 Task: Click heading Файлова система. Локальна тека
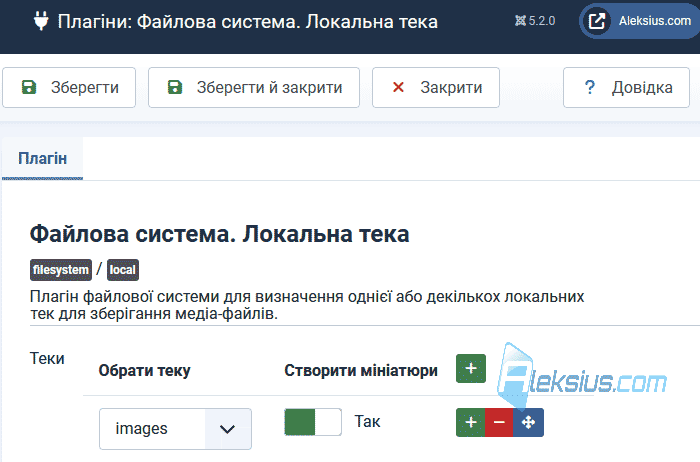point(219,234)
